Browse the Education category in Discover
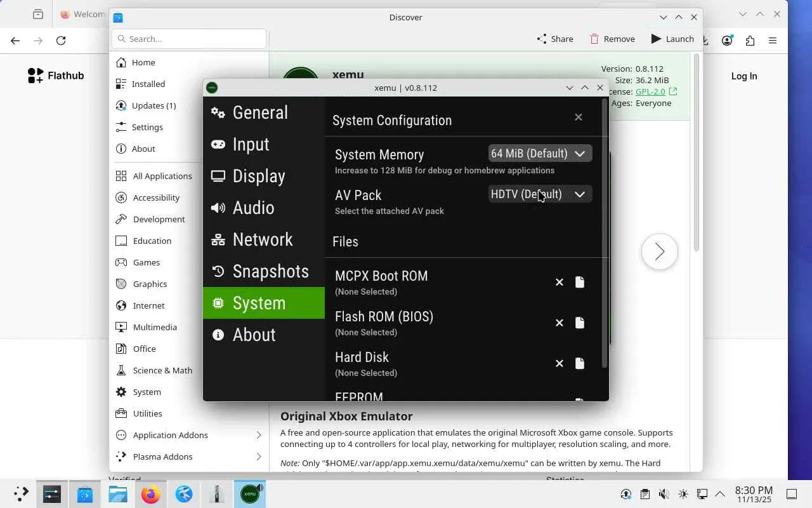812x508 pixels. 189,241
